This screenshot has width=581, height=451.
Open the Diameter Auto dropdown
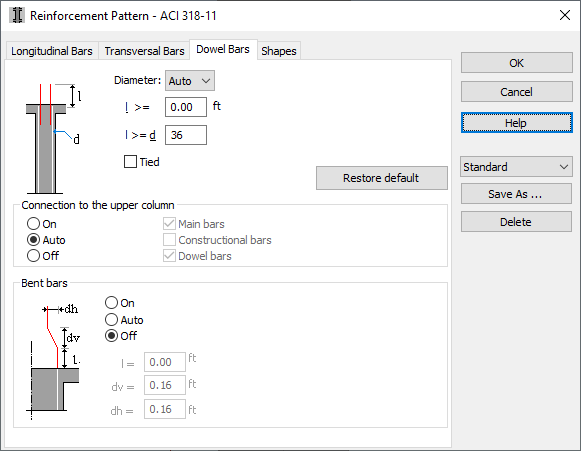pos(190,81)
